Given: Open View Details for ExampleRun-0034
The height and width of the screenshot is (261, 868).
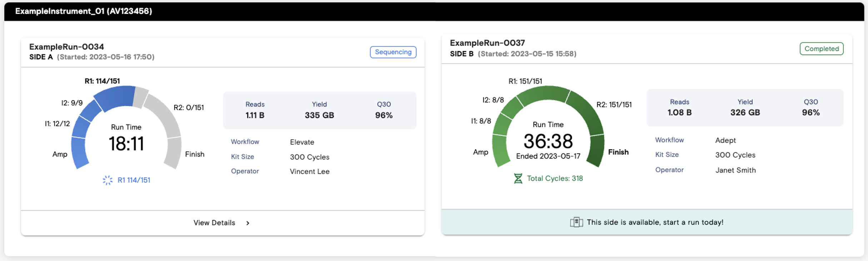Looking at the screenshot, I should (x=215, y=223).
